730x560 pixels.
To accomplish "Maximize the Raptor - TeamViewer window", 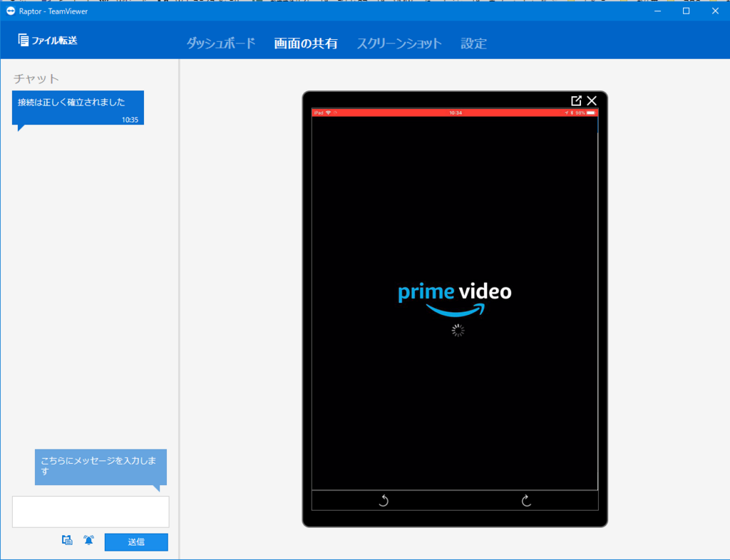I will (687, 11).
